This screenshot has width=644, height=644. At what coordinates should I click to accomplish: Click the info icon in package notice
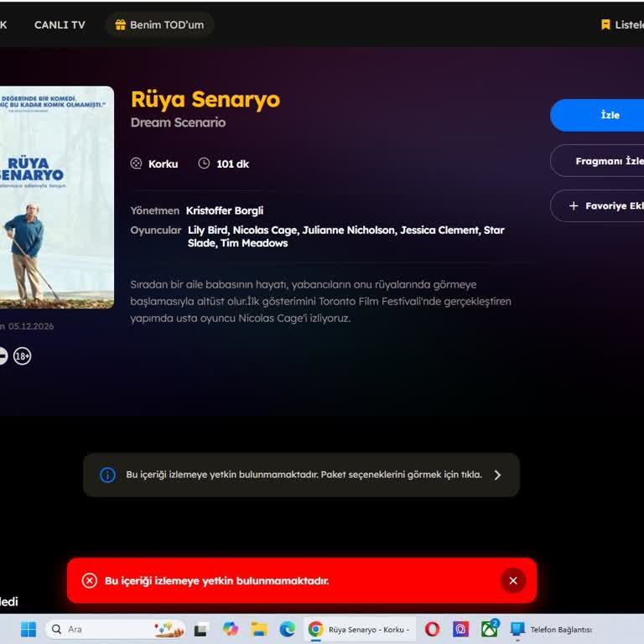click(107, 475)
